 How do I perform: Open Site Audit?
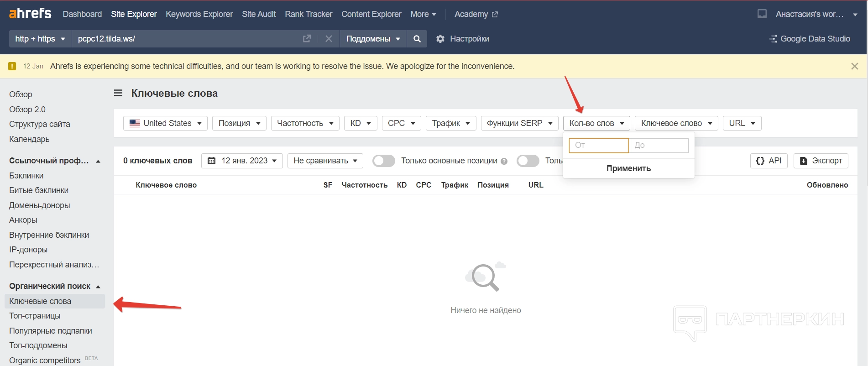tap(259, 14)
